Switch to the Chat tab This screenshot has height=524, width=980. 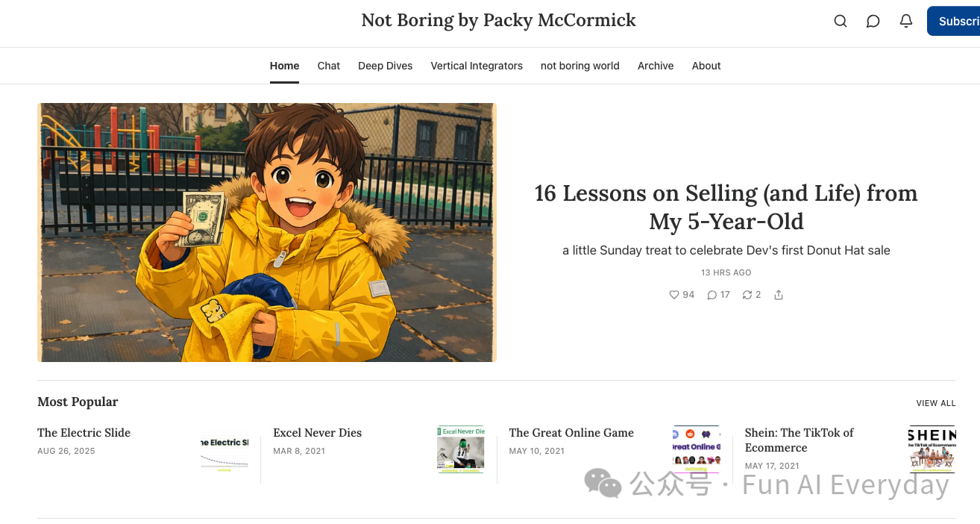point(328,66)
